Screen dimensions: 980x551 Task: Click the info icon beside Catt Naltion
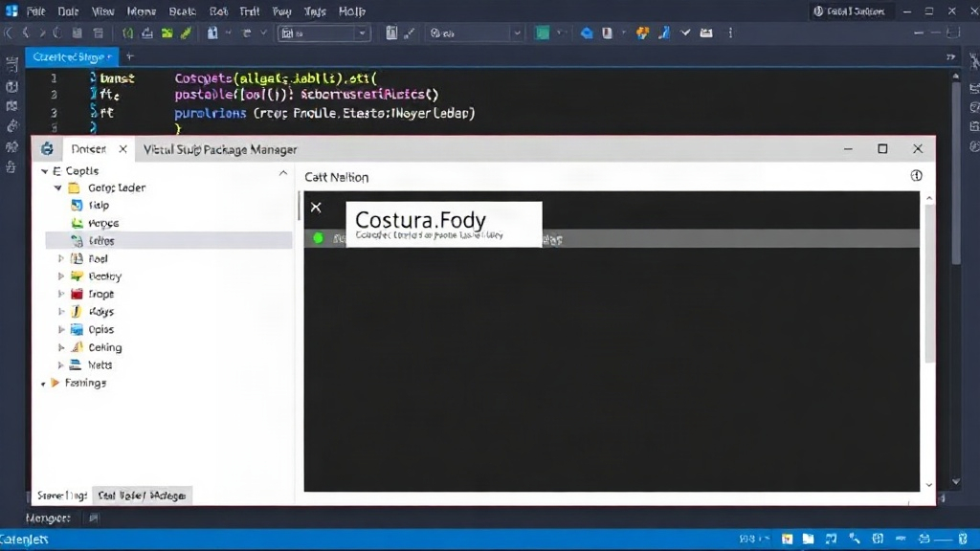tap(916, 176)
